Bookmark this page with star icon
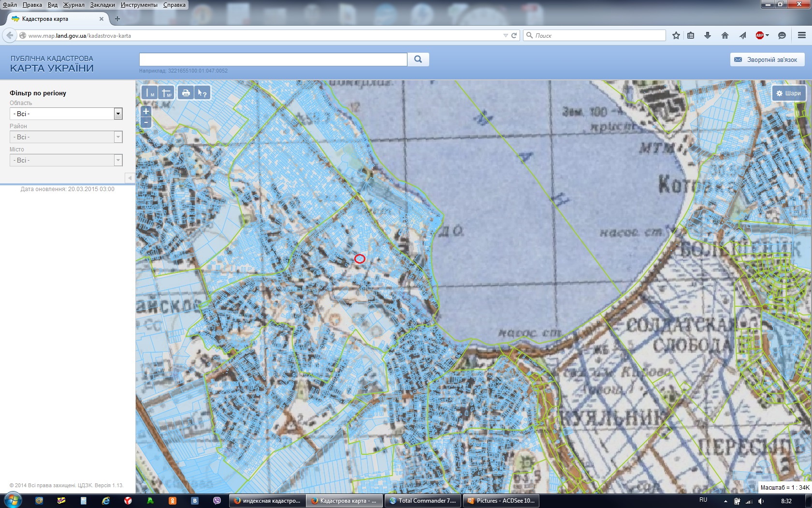812x508 pixels. 676,35
